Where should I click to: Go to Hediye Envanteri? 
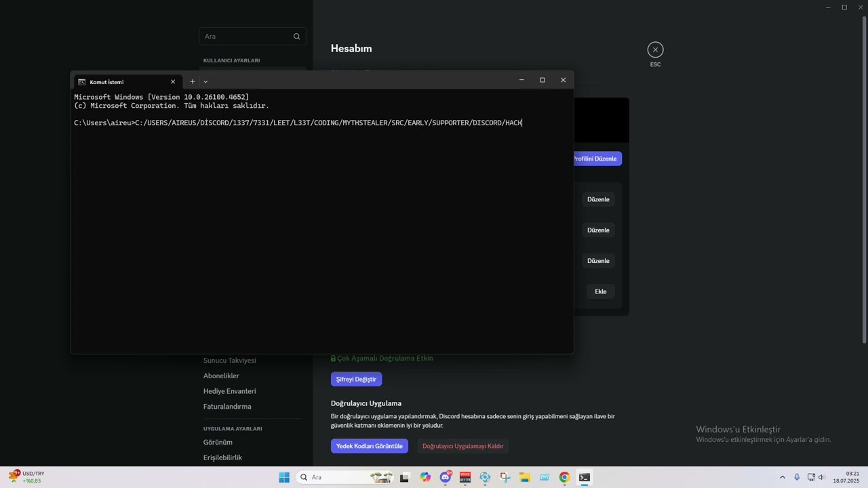pyautogui.click(x=229, y=391)
